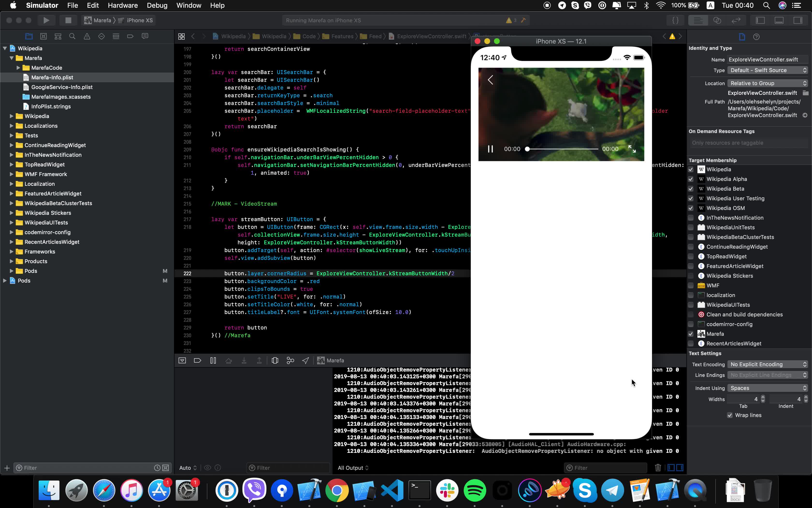
Task: Expand the MarefaCode folder
Action: click(x=18, y=68)
